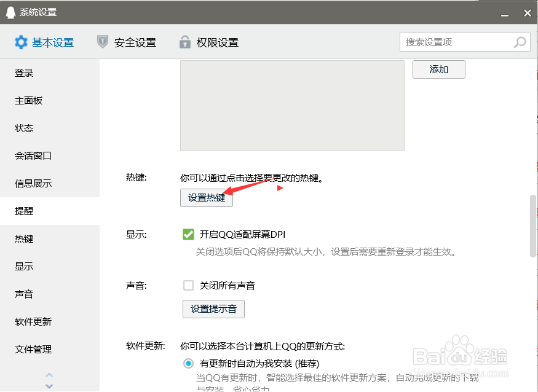The width and height of the screenshot is (538, 392).
Task: Select 有更新时自动为我安装 radio option
Action: click(x=188, y=363)
